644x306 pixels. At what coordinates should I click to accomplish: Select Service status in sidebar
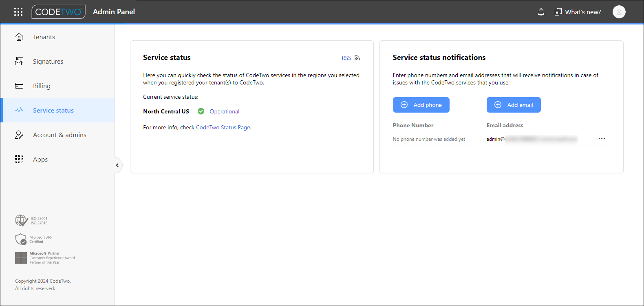click(58, 110)
